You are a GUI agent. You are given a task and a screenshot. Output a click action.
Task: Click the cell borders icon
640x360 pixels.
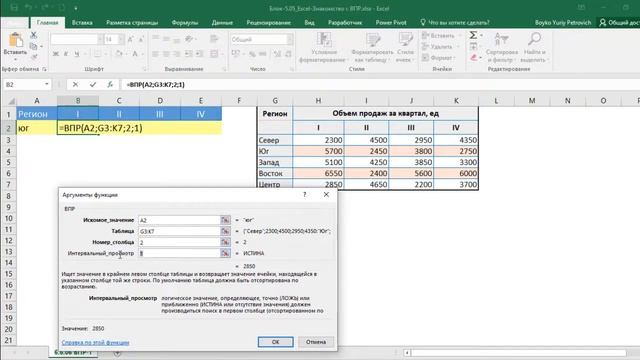coord(97,54)
